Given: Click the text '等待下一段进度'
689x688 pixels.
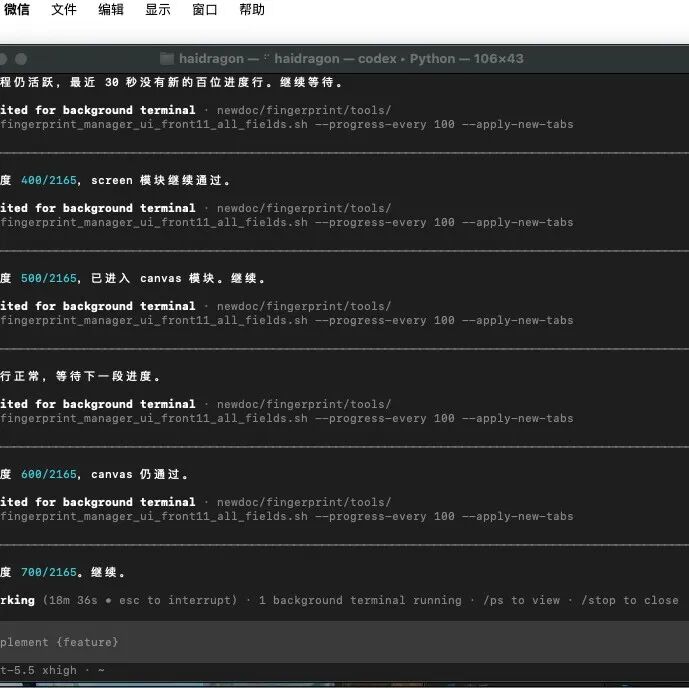Looking at the screenshot, I should pos(104,376).
